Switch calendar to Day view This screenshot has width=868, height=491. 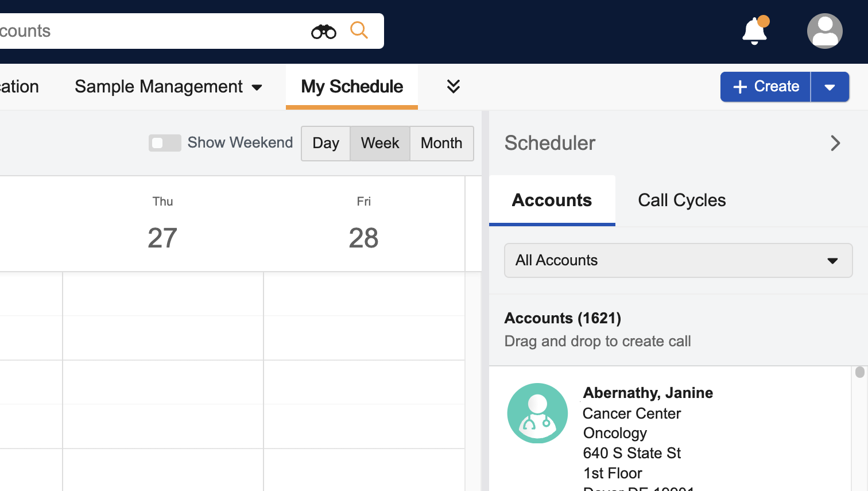click(x=325, y=144)
